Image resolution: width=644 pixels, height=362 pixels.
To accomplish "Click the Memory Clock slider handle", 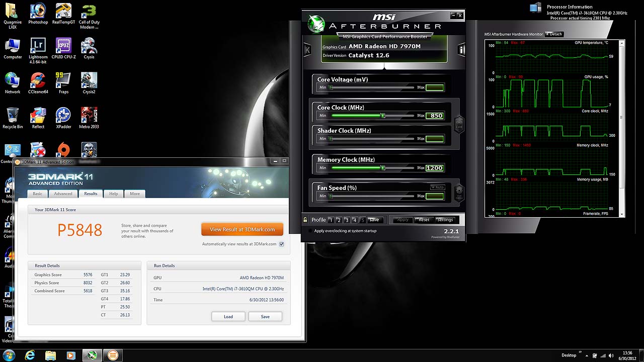I will pyautogui.click(x=383, y=168).
